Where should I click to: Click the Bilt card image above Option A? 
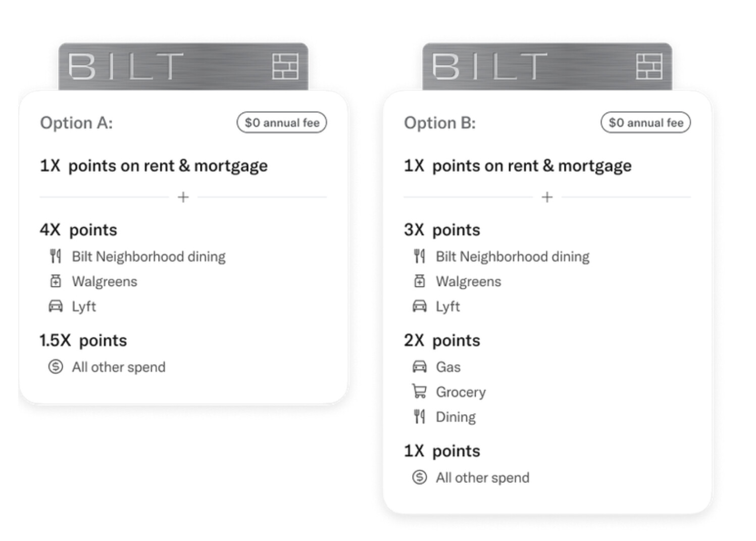(183, 67)
